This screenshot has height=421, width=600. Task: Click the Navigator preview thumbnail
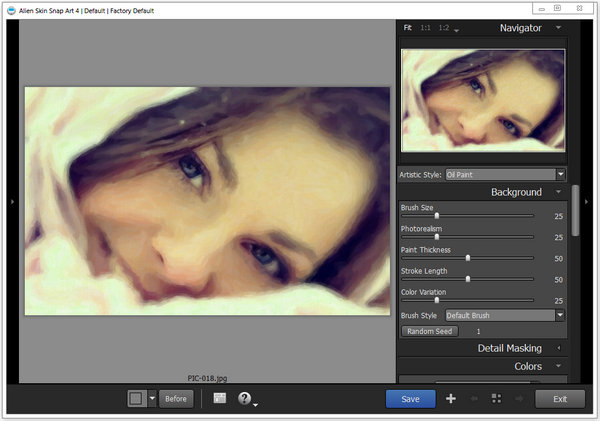point(481,100)
